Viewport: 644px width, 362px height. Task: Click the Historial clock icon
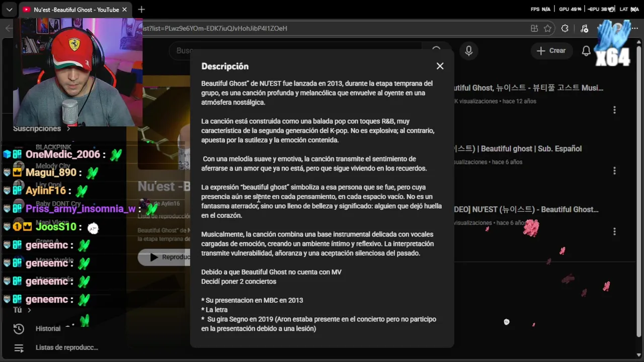pos(19,329)
